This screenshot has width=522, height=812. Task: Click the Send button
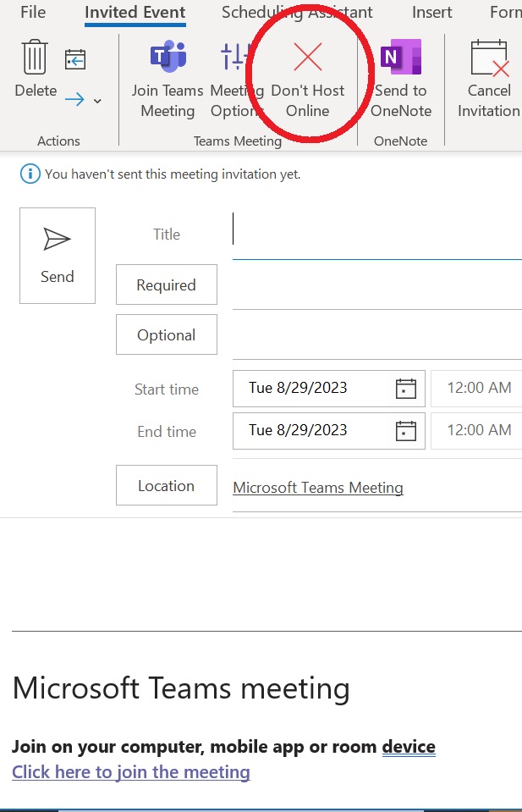point(58,256)
